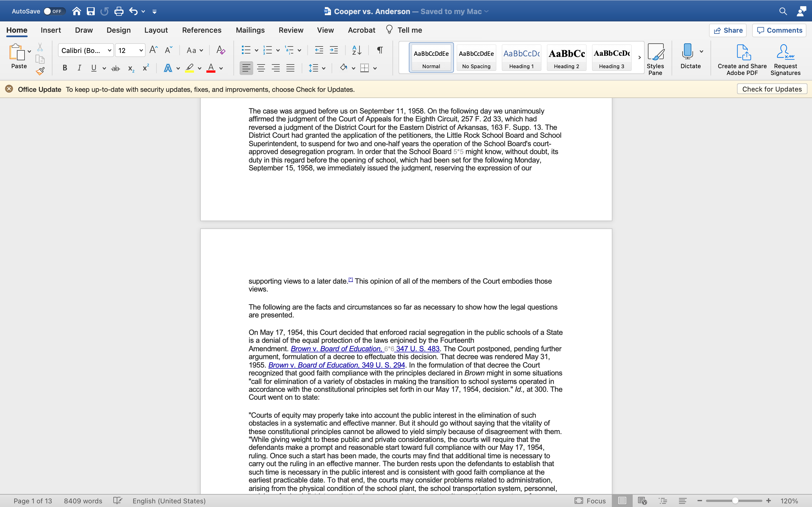
Task: Click the Check for Updates button
Action: pyautogui.click(x=772, y=89)
